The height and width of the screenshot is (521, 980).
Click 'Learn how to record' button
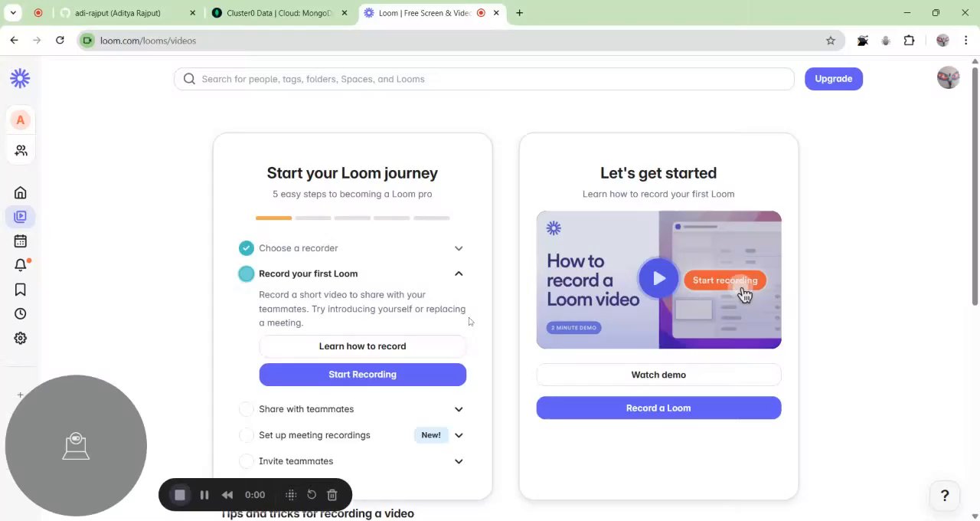(x=362, y=346)
